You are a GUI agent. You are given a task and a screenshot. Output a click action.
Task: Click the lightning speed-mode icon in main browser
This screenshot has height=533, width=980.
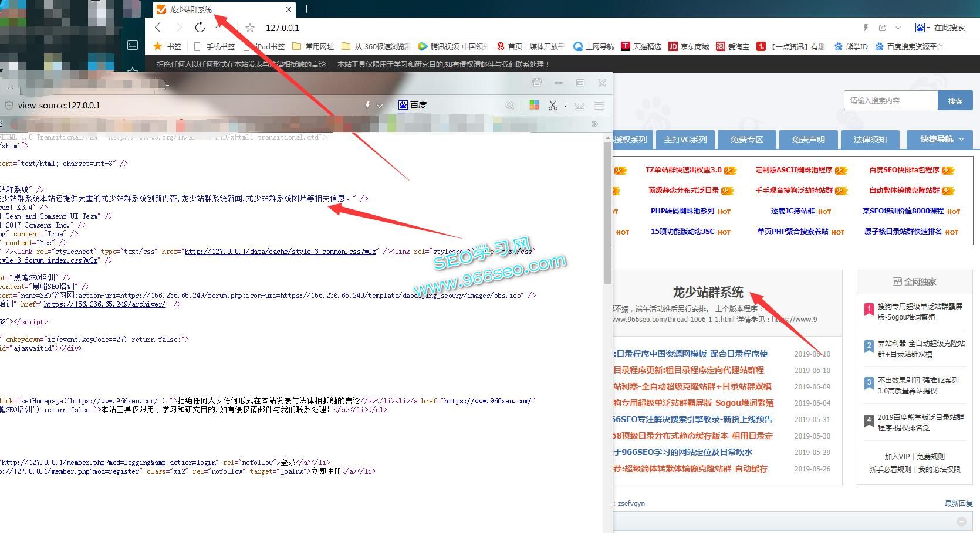point(866,28)
